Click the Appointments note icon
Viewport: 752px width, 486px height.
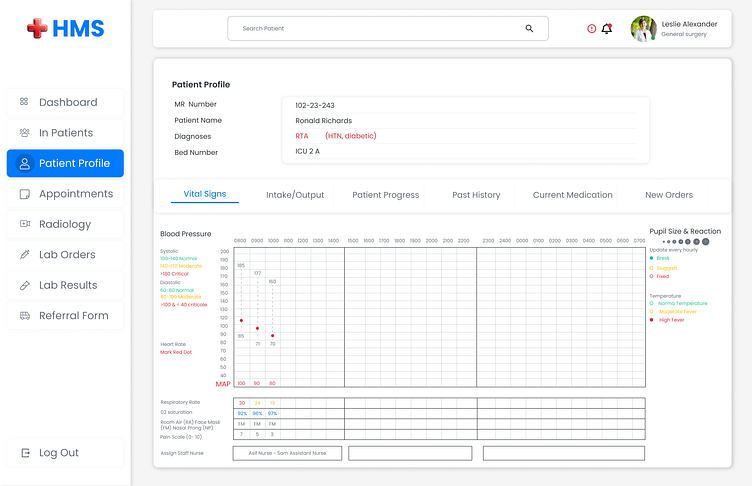coord(24,194)
